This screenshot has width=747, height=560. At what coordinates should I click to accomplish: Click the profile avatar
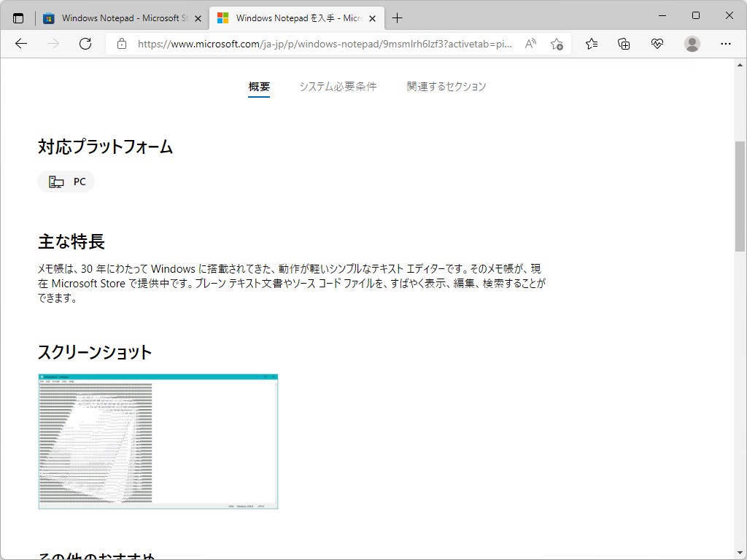pyautogui.click(x=691, y=44)
